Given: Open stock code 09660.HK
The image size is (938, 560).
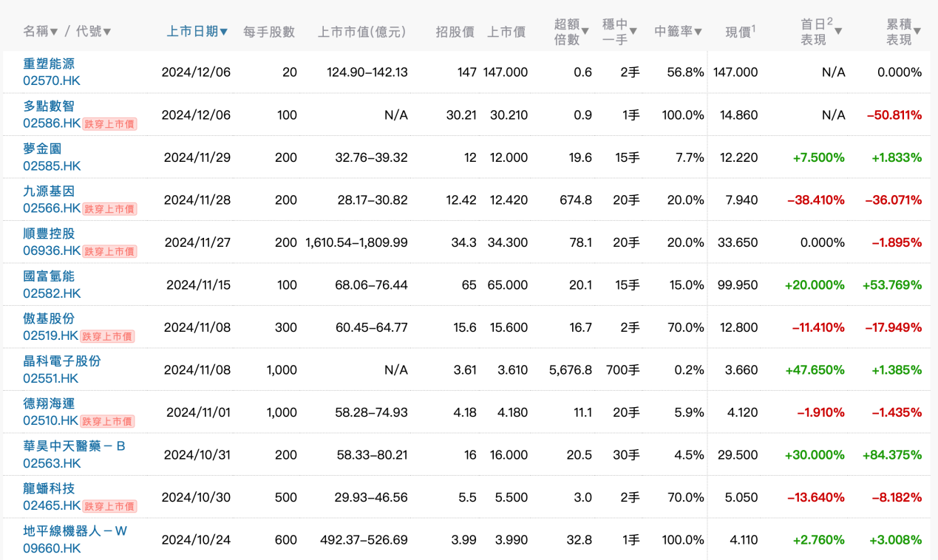Looking at the screenshot, I should point(52,548).
